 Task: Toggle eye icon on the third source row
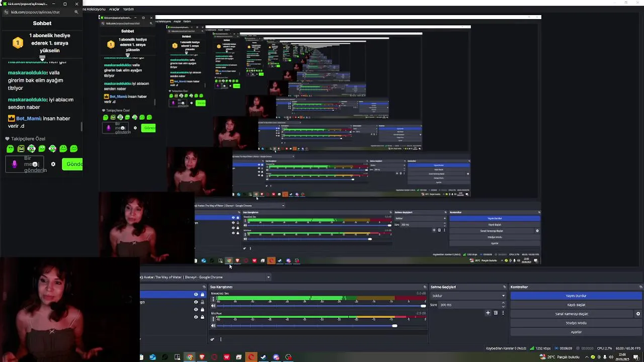click(196, 310)
